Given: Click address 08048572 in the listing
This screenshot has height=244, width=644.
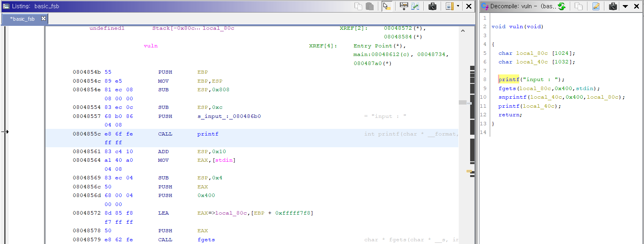Looking at the screenshot, I should click(87, 213).
